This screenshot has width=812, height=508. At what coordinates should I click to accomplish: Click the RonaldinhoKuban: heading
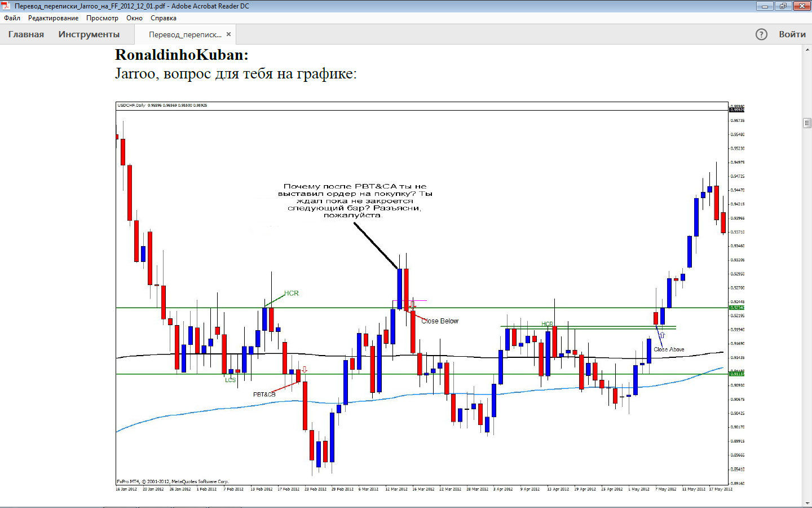click(x=182, y=55)
